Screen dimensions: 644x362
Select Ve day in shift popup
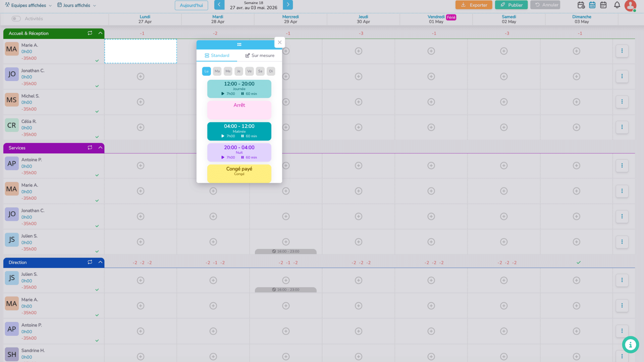tap(249, 71)
